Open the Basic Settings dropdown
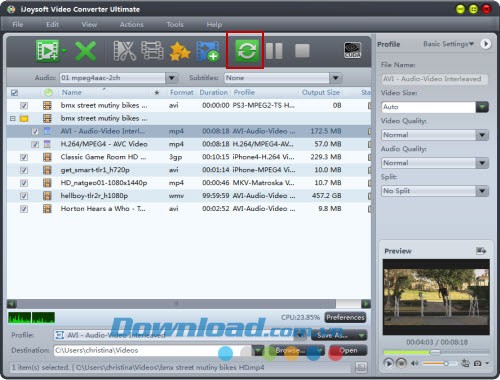Viewport: 500px width, 380px height. click(448, 44)
